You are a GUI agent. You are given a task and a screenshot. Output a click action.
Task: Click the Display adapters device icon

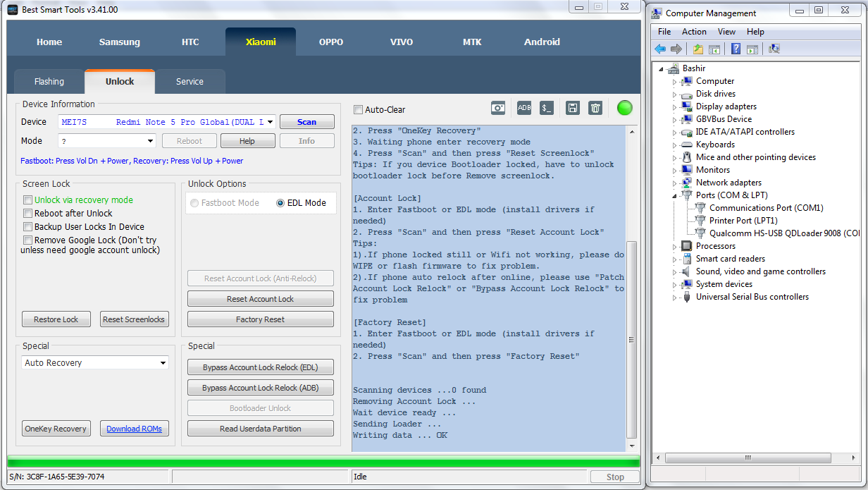(687, 106)
